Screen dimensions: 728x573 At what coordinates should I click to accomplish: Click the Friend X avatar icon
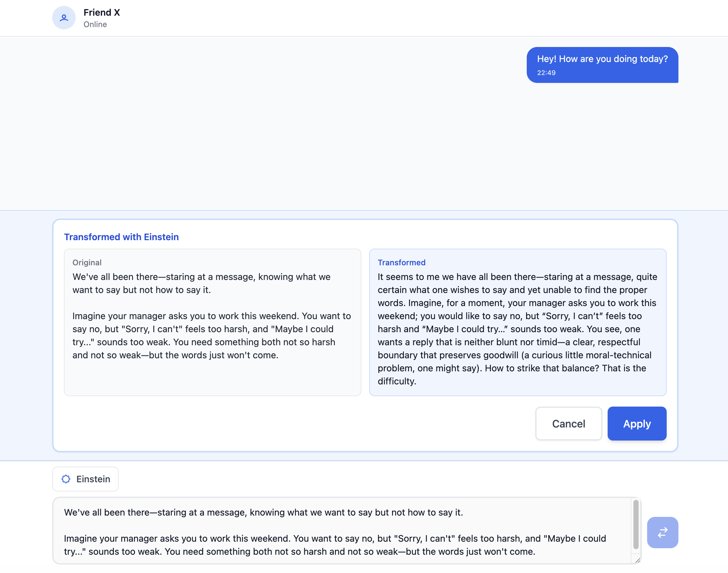64,18
